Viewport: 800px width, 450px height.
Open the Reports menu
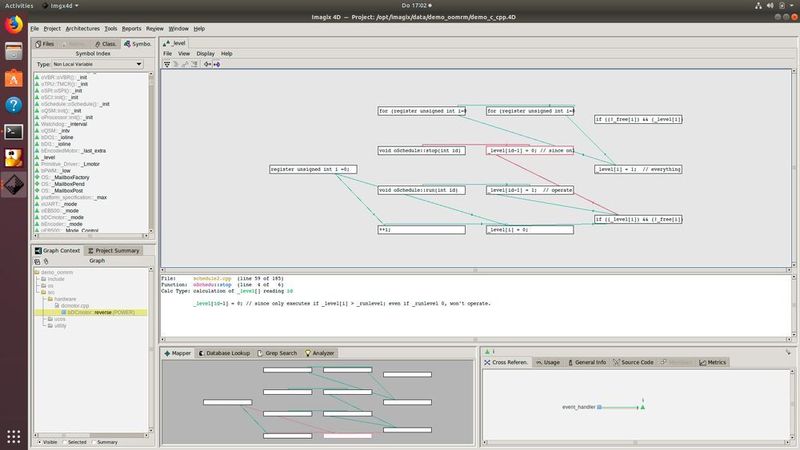131,29
